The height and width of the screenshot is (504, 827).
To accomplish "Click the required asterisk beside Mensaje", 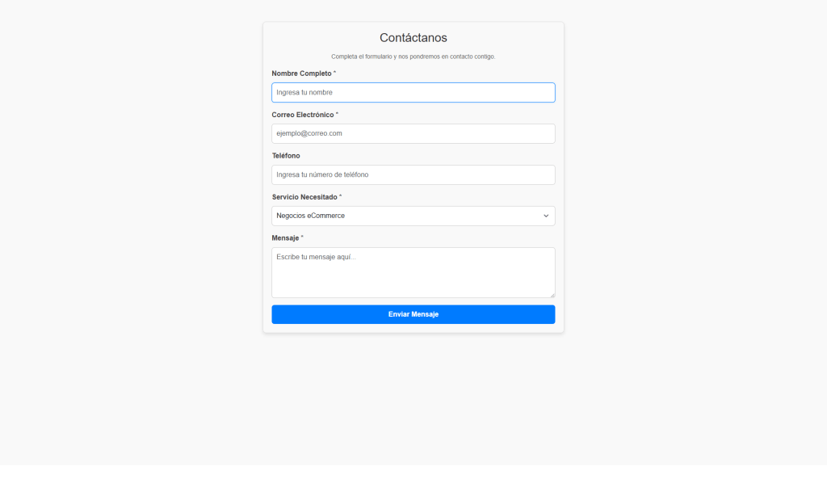I will 302,238.
